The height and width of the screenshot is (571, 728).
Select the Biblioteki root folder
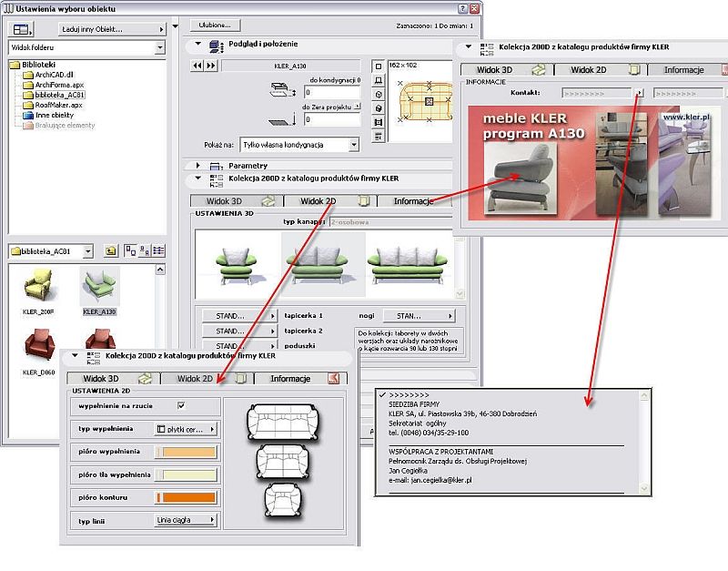tap(38, 65)
